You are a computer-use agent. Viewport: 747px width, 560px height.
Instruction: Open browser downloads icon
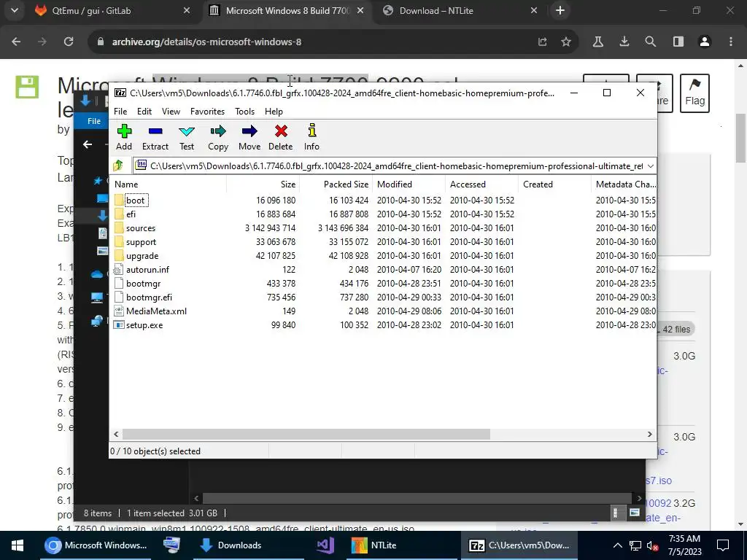624,42
